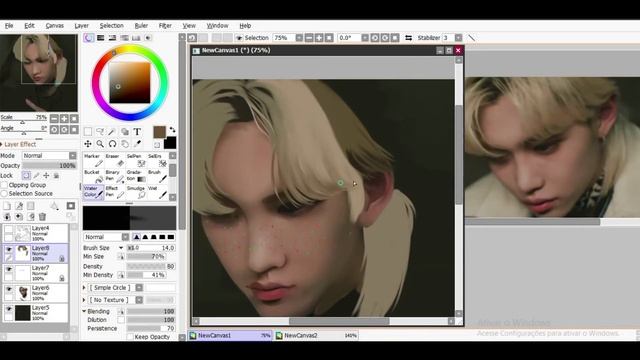Image resolution: width=640 pixels, height=360 pixels.
Task: Adjust the layer Opacity slider
Action: coord(49,166)
